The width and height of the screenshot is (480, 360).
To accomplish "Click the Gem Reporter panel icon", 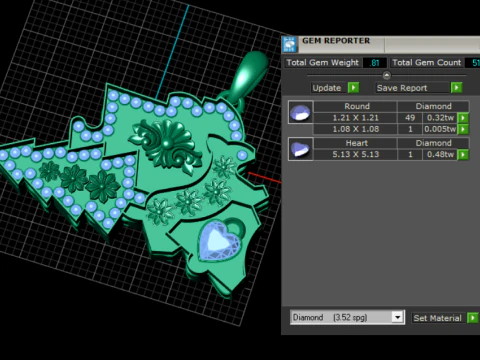I will (x=289, y=45).
